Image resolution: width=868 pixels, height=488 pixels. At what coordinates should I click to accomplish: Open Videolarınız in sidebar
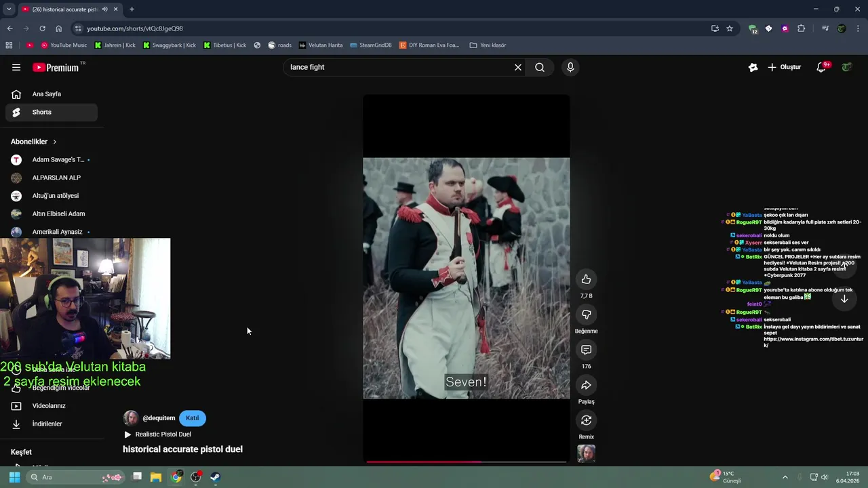pos(51,406)
